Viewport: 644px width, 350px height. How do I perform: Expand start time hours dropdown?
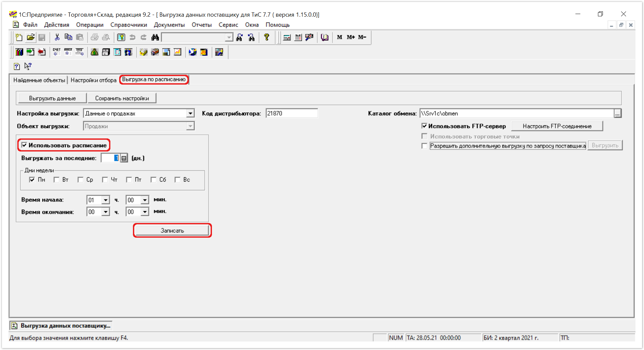click(105, 200)
